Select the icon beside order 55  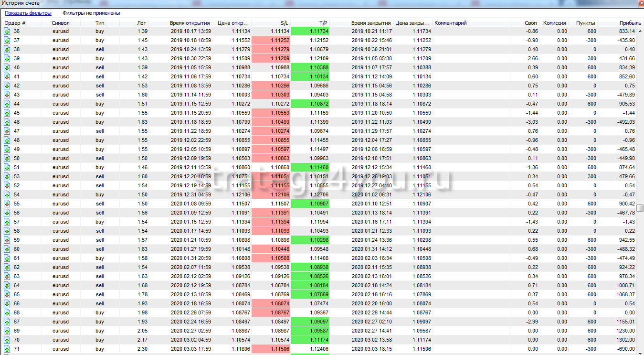click(7, 204)
